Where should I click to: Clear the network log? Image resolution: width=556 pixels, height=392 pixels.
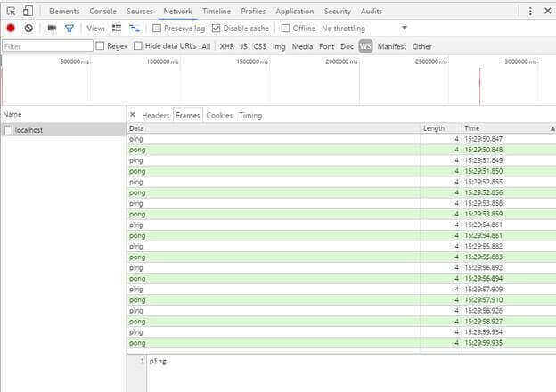(29, 29)
